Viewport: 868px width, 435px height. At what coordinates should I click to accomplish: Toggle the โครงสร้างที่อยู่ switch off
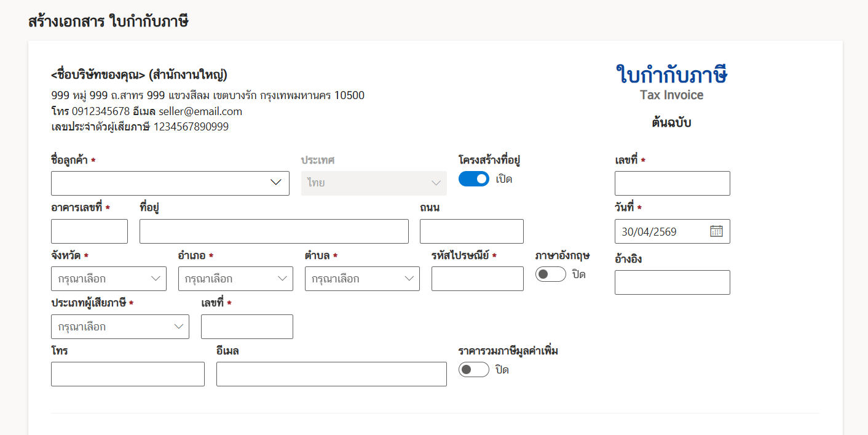click(x=474, y=179)
